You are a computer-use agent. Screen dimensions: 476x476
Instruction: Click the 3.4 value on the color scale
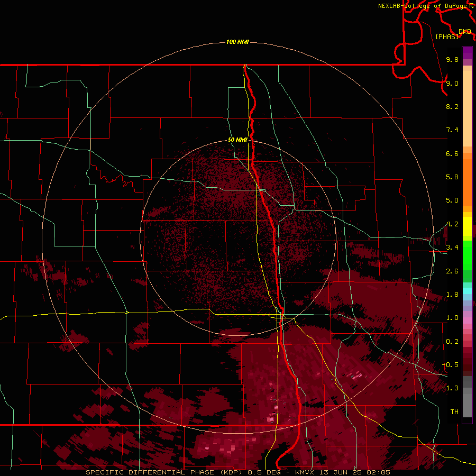(x=452, y=248)
